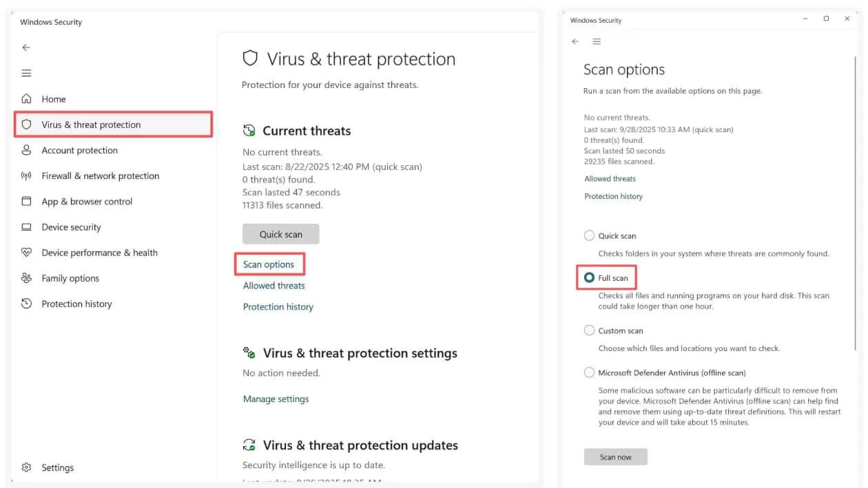Click the Manage settings link
The height and width of the screenshot is (488, 868).
pyautogui.click(x=276, y=399)
